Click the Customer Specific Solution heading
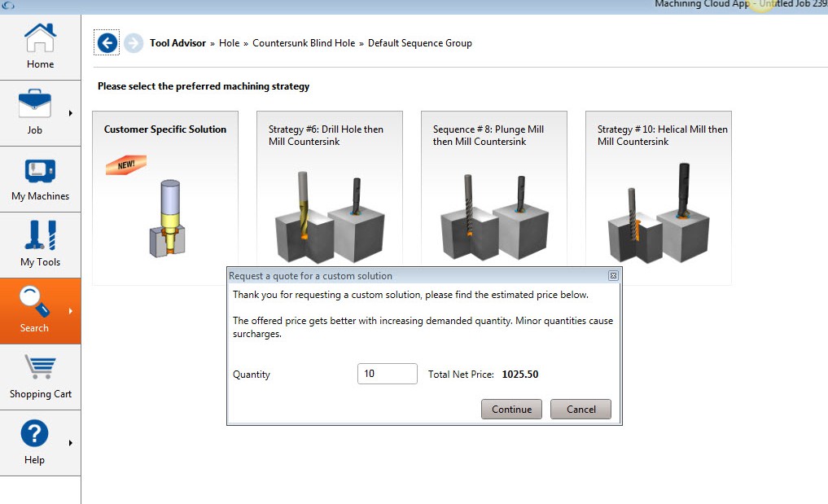Image resolution: width=828 pixels, height=504 pixels. [x=164, y=129]
